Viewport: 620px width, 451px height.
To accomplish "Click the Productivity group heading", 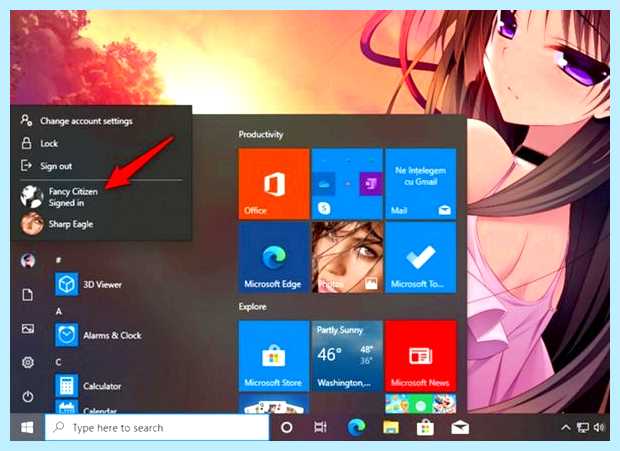I will 261,134.
